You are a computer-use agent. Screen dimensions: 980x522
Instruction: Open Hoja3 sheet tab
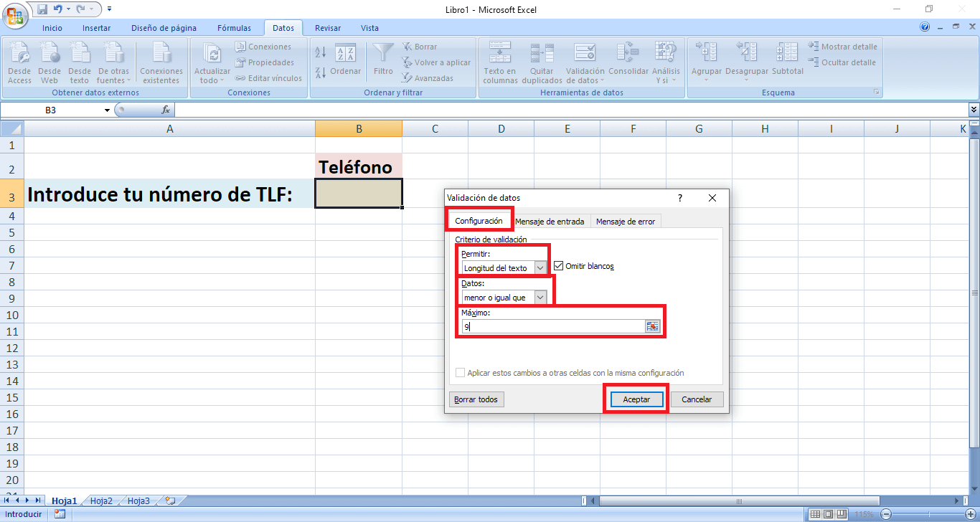tap(138, 501)
